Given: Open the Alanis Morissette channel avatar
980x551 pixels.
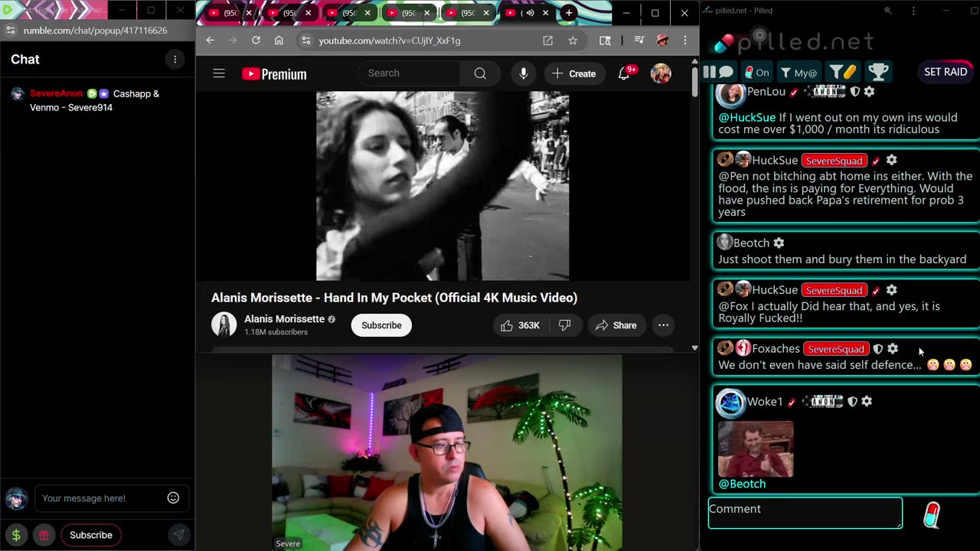Looking at the screenshot, I should [x=224, y=325].
